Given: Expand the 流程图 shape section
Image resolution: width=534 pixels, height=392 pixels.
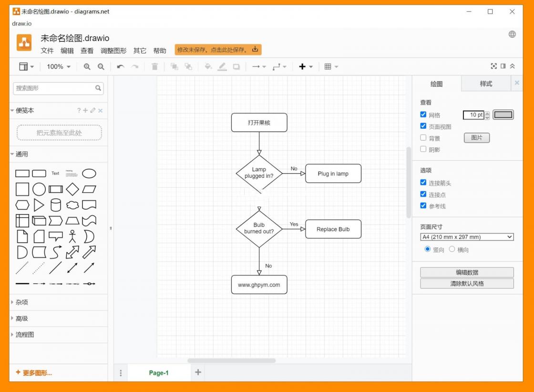Looking at the screenshot, I should [59, 334].
